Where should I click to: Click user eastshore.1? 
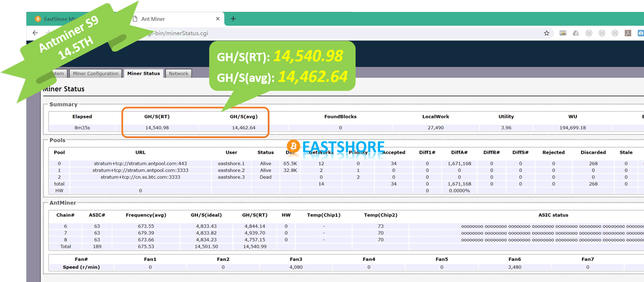(231, 163)
